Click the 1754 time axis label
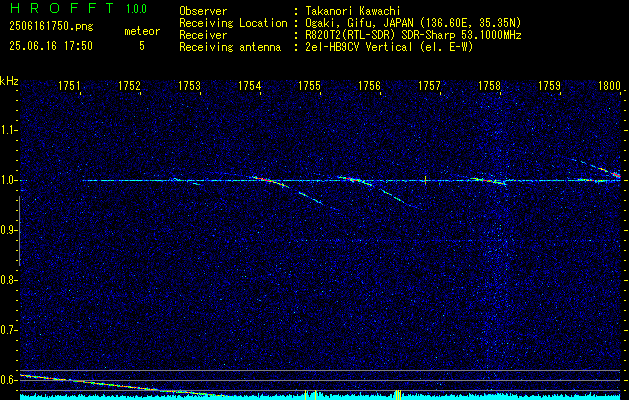 point(250,85)
